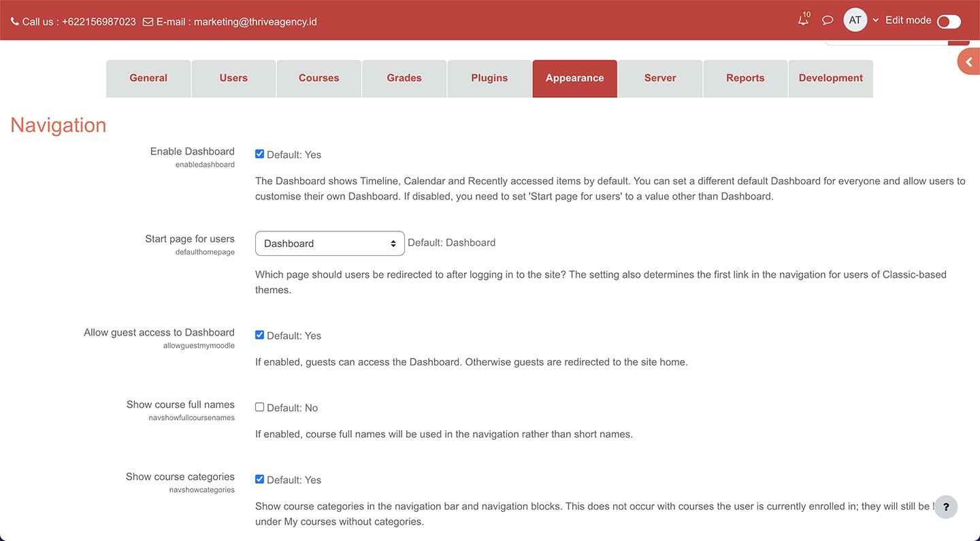
Task: Click the phone icon in header
Action: pos(15,22)
